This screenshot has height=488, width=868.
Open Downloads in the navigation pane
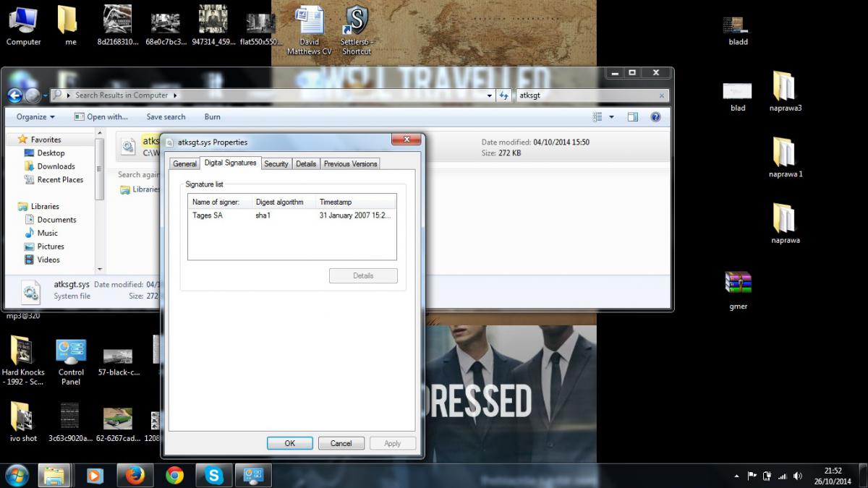click(56, 166)
